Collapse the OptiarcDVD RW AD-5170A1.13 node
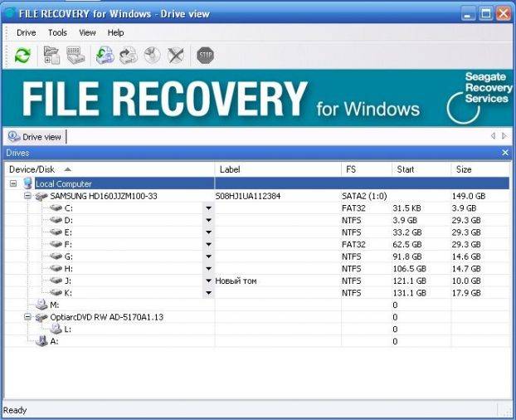Screen dimensions: 516x420 [27, 317]
